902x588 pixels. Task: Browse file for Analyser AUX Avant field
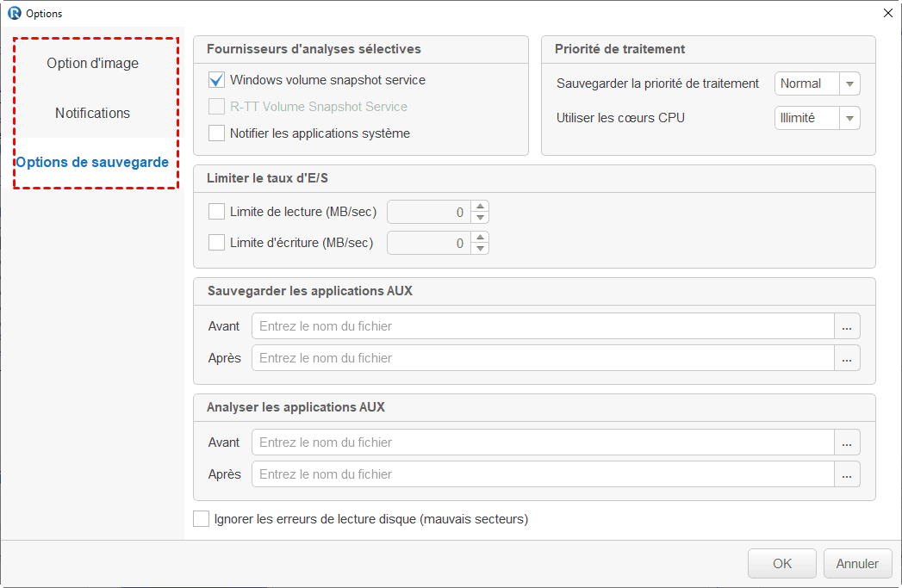[x=847, y=443]
